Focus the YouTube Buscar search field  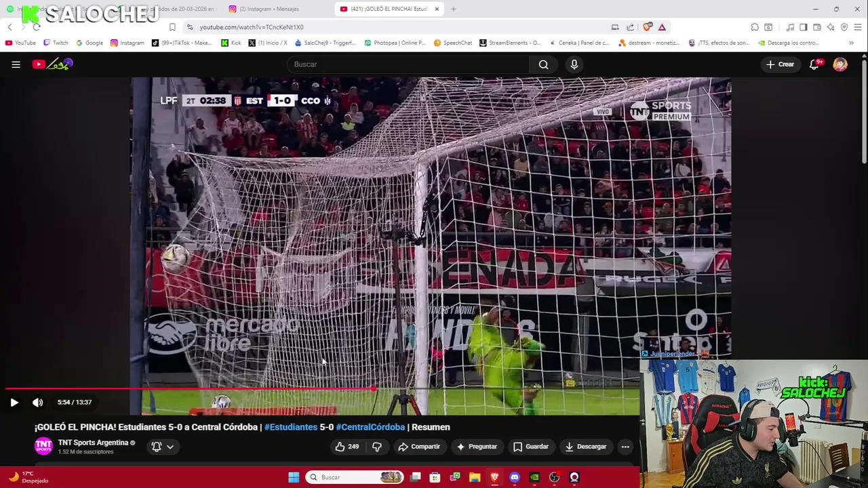coord(409,64)
